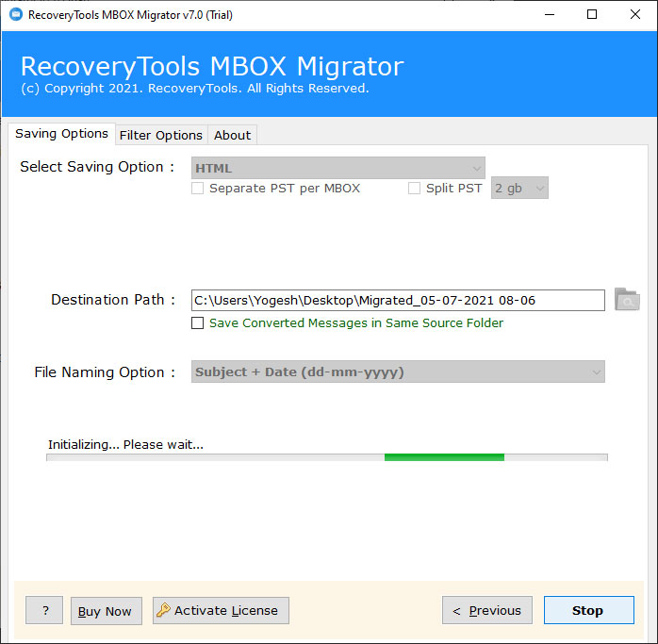Enable the Split PST checkbox
This screenshot has height=644, width=658.
point(414,188)
